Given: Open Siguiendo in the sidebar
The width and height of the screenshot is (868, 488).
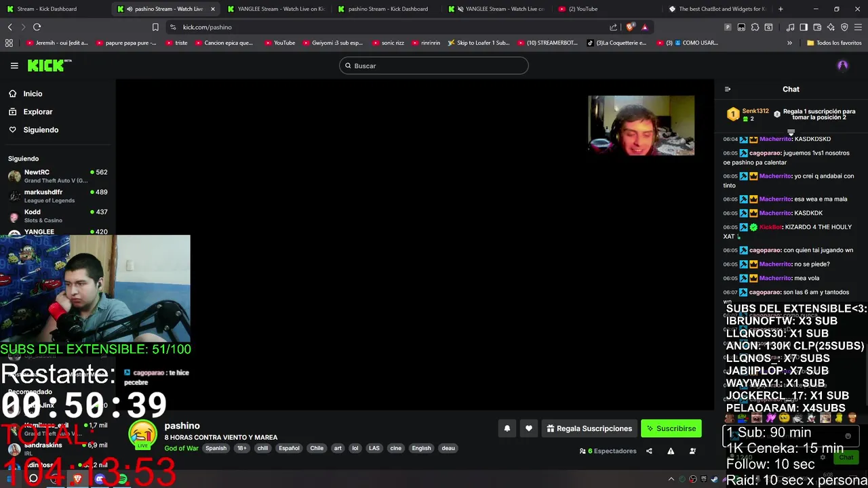Looking at the screenshot, I should point(41,130).
